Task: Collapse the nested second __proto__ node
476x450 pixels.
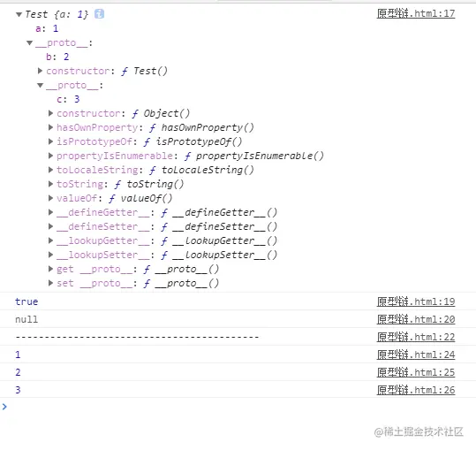Action: pos(40,86)
